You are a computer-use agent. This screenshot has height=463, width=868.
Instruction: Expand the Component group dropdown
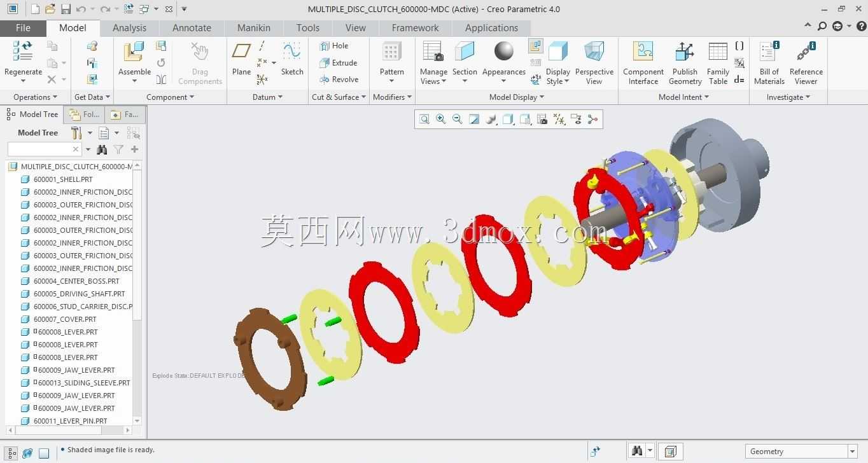coord(170,97)
